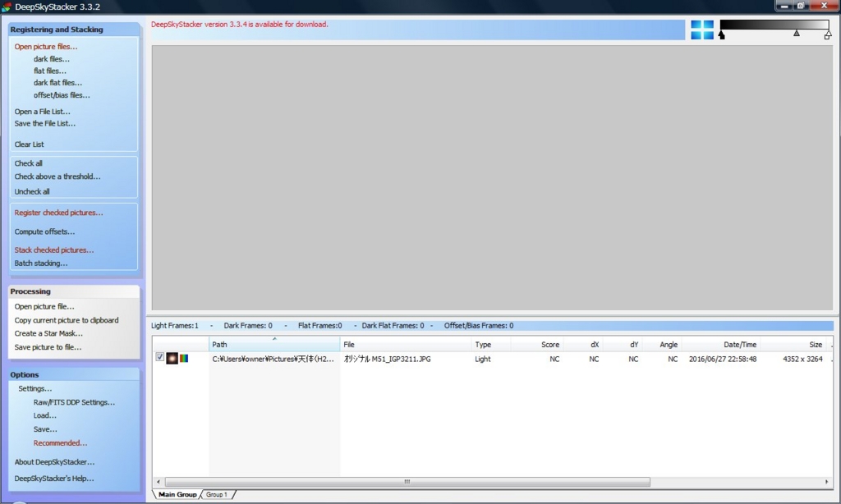
Task: Select the midtone gray slider marker
Action: click(x=797, y=33)
